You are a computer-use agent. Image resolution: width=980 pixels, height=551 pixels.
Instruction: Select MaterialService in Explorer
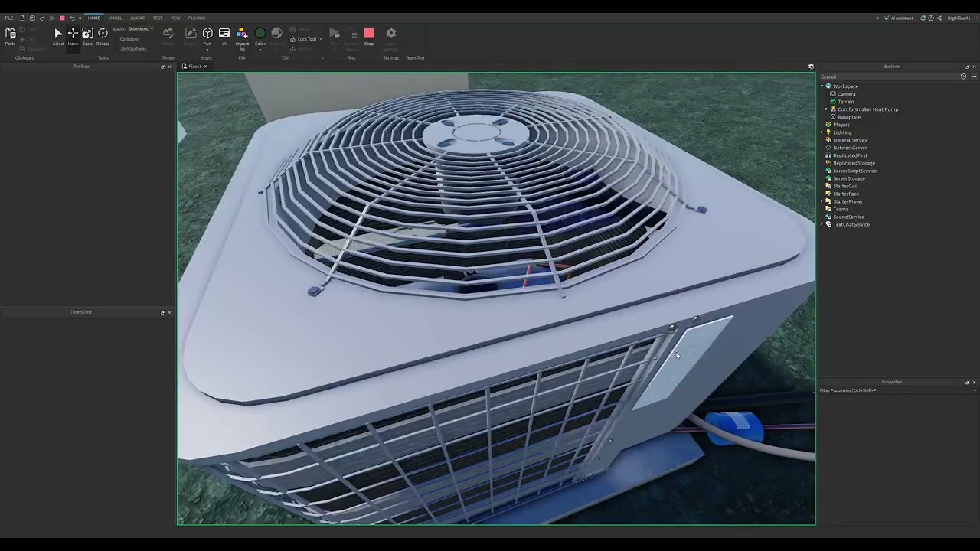(x=851, y=140)
